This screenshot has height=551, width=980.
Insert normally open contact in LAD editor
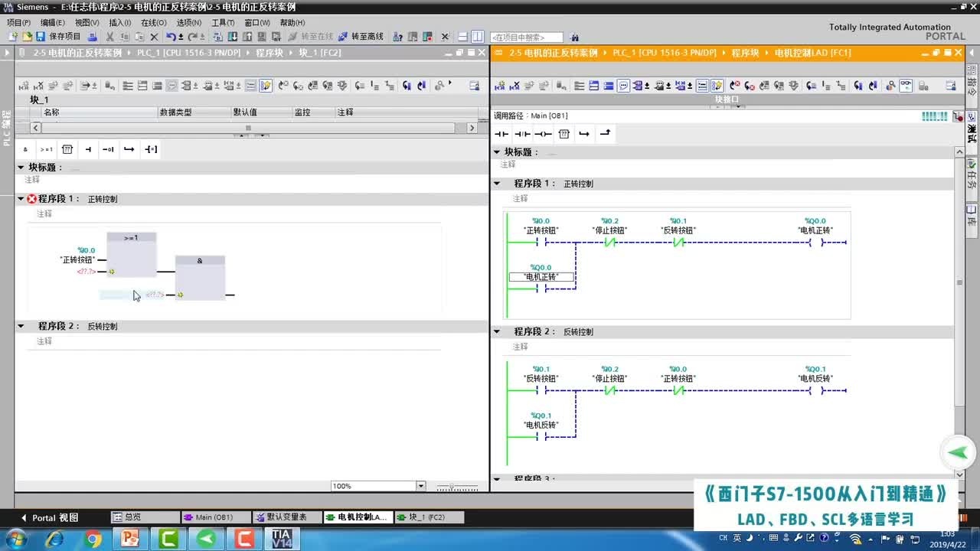(501, 134)
